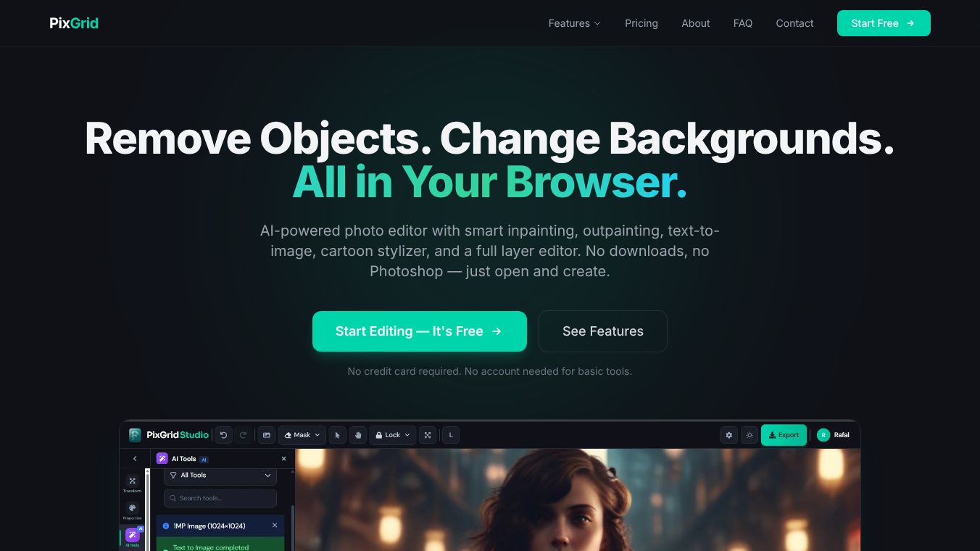Open Studio settings gear icon

click(729, 435)
